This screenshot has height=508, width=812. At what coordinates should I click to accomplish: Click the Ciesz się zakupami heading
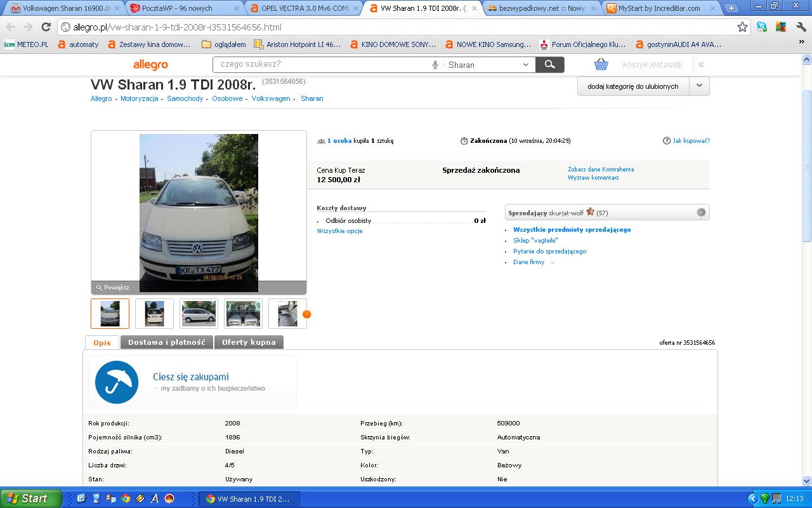tap(191, 377)
